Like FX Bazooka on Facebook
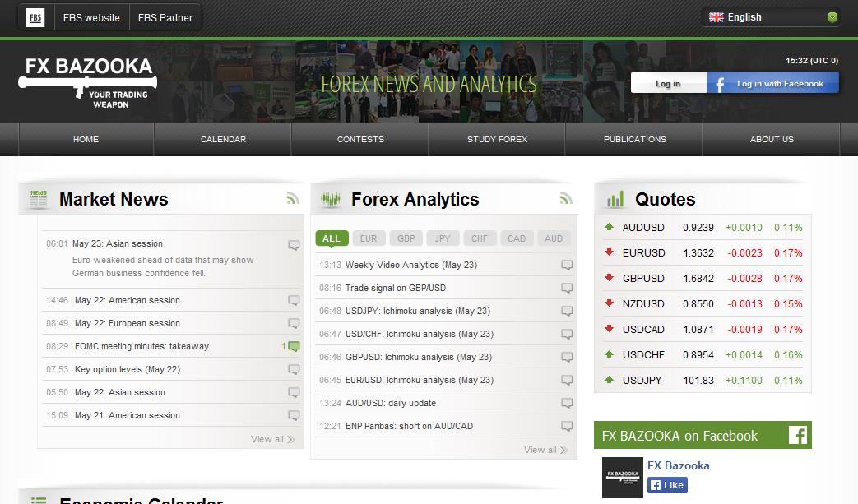858x504 pixels. [668, 485]
